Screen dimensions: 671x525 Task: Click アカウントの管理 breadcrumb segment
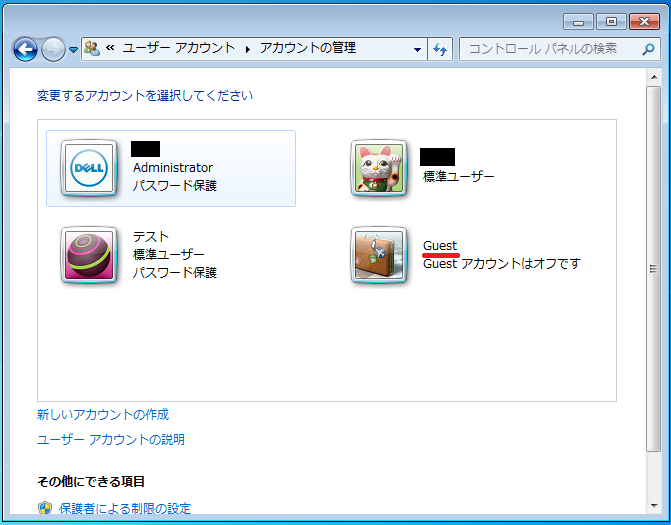pos(308,48)
